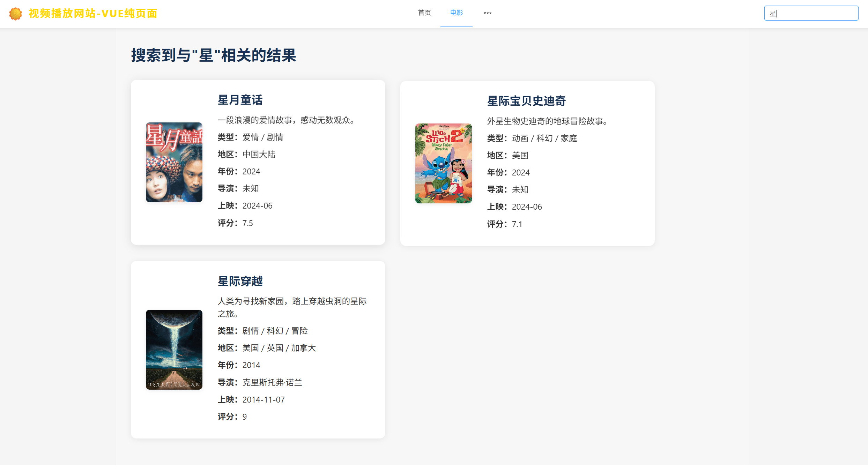Click the release date 2014-11-07
The image size is (868, 465).
tap(263, 399)
